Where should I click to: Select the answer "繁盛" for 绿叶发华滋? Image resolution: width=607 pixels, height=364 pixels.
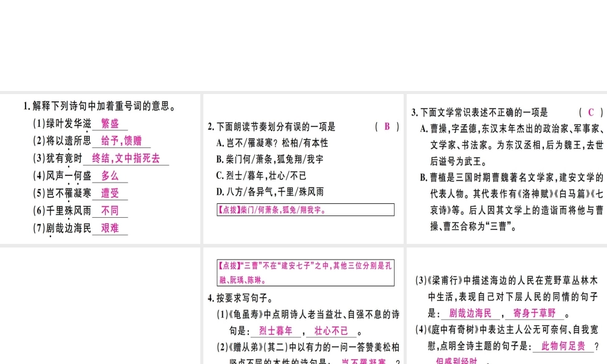click(x=110, y=123)
